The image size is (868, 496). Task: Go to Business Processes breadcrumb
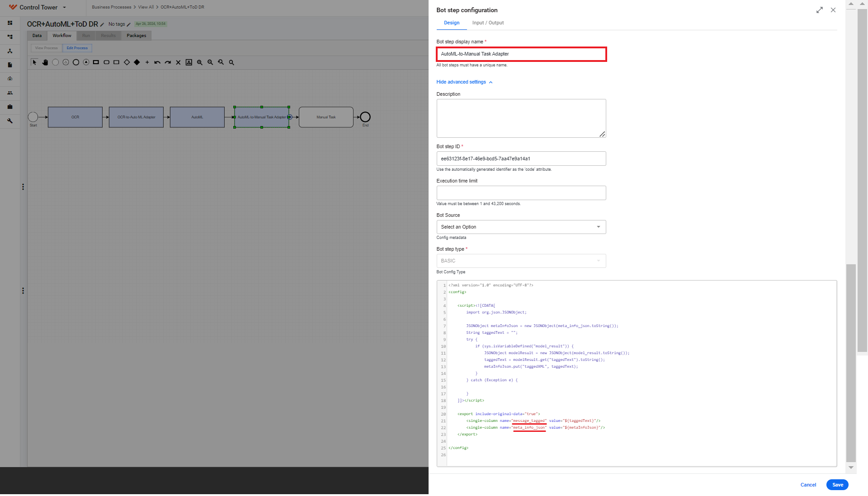coord(112,7)
